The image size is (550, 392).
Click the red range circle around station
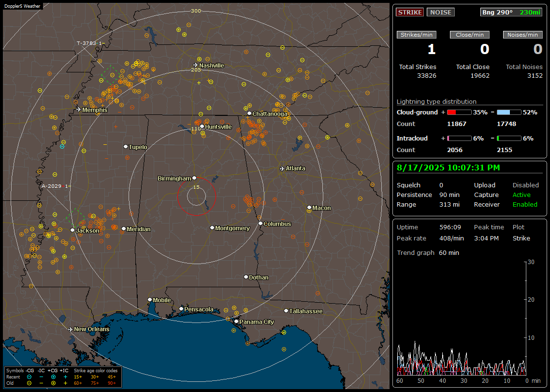(x=196, y=196)
